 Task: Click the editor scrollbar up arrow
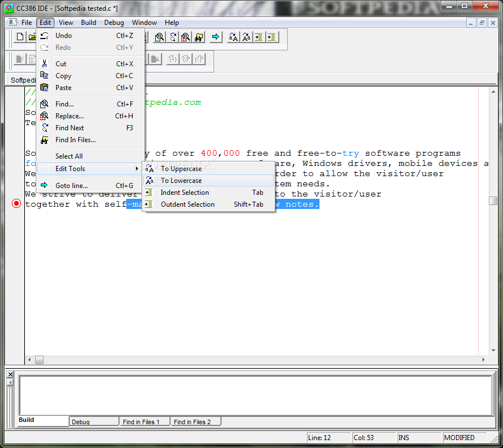pyautogui.click(x=493, y=92)
